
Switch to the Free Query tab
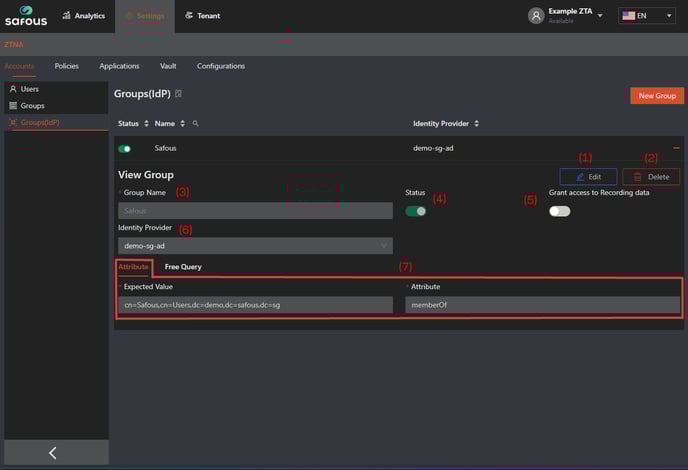(x=183, y=267)
